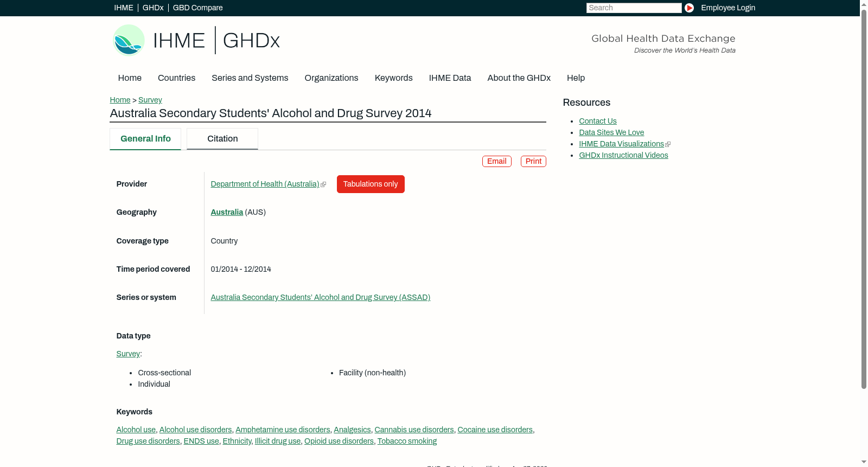Open About the GHDx menu
868x467 pixels.
519,78
